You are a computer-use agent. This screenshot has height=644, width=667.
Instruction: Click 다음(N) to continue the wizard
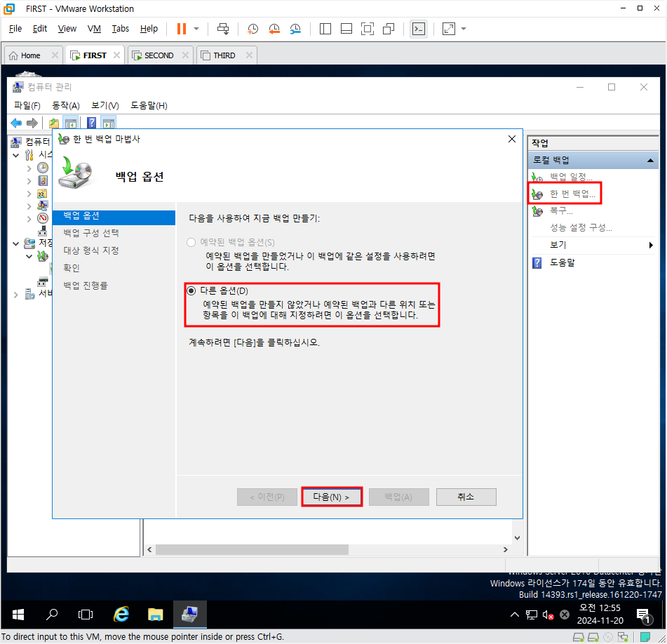coord(331,497)
